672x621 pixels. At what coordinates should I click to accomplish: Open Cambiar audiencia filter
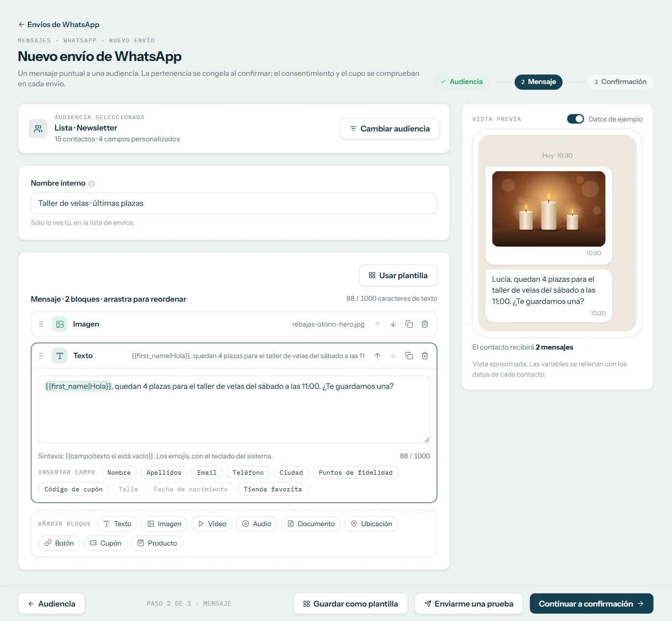pyautogui.click(x=390, y=129)
